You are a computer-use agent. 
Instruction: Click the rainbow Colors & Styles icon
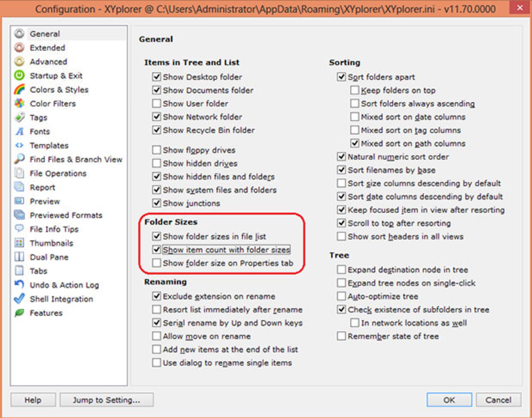pos(19,90)
